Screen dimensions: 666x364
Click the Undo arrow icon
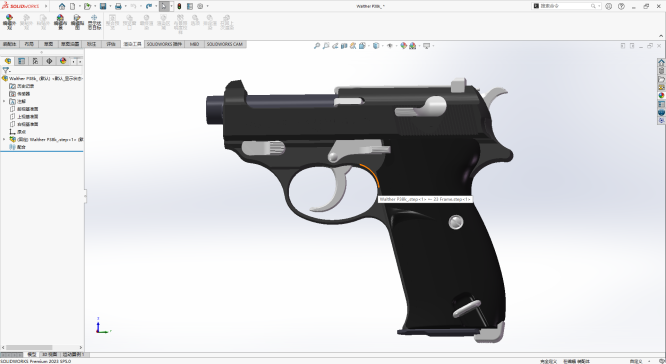tap(133, 6)
